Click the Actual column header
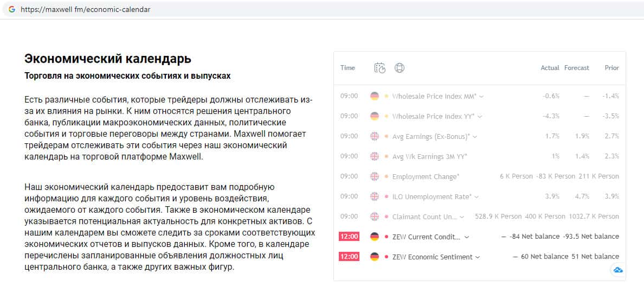 coord(550,68)
